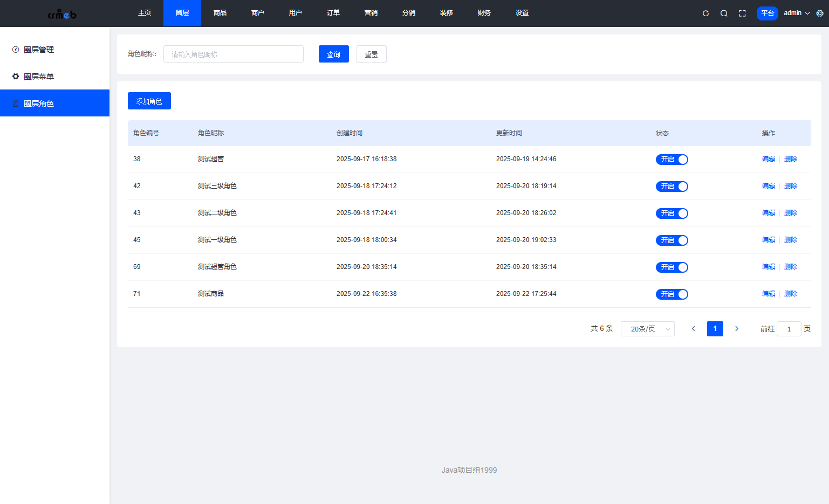829x504 pixels.
Task: Click the 圈层管理 sidebar icon
Action: click(16, 50)
